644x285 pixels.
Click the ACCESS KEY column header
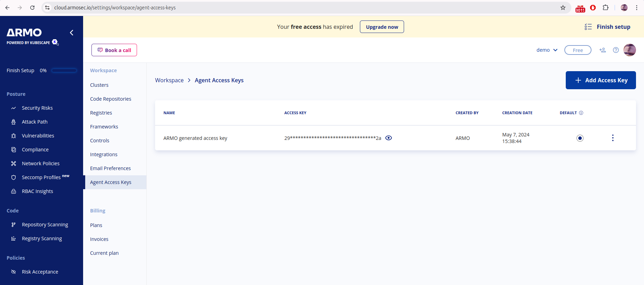tap(295, 113)
